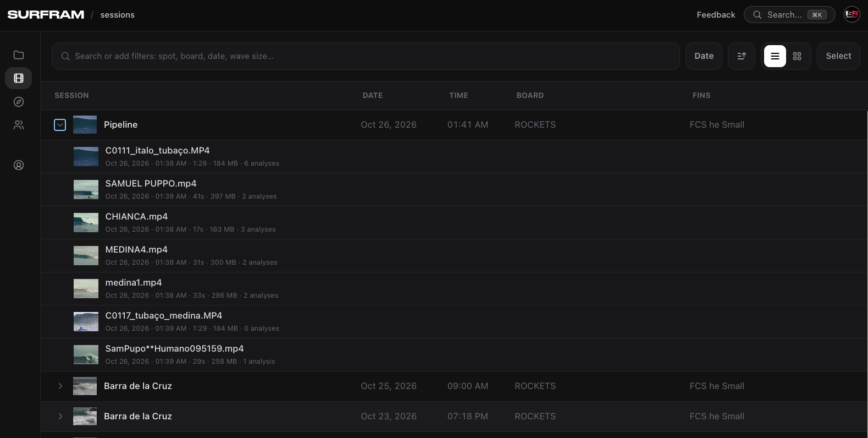The image size is (868, 438).
Task: Open the medina1.mp4 thumbnail
Action: point(86,289)
